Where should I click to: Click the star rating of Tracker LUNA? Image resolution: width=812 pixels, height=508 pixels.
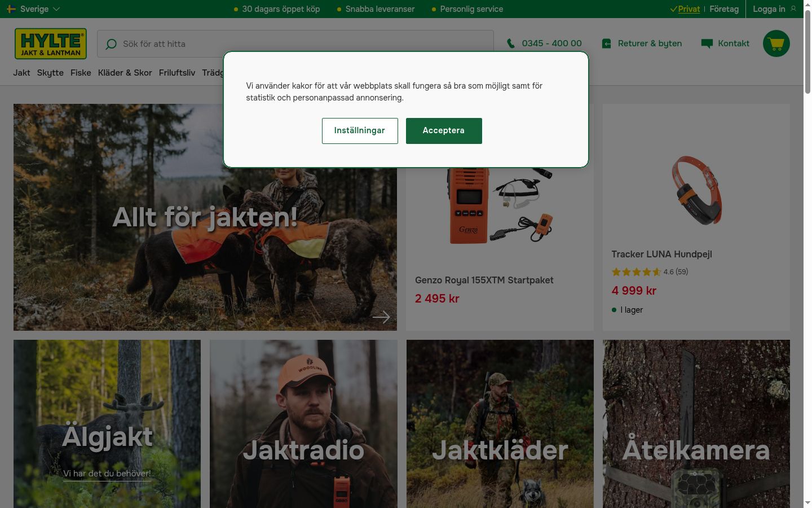(636, 272)
